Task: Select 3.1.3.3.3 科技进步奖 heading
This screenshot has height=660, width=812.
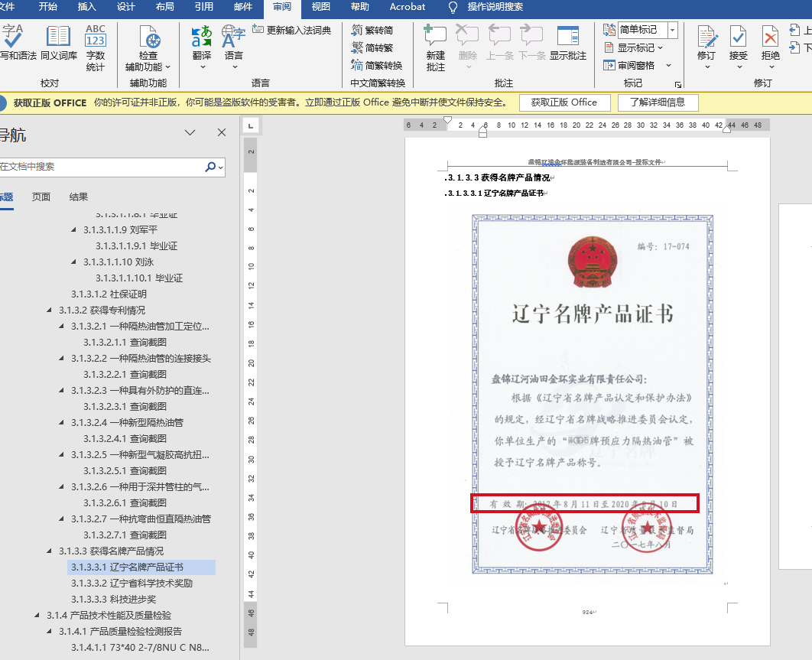Action: (113, 600)
